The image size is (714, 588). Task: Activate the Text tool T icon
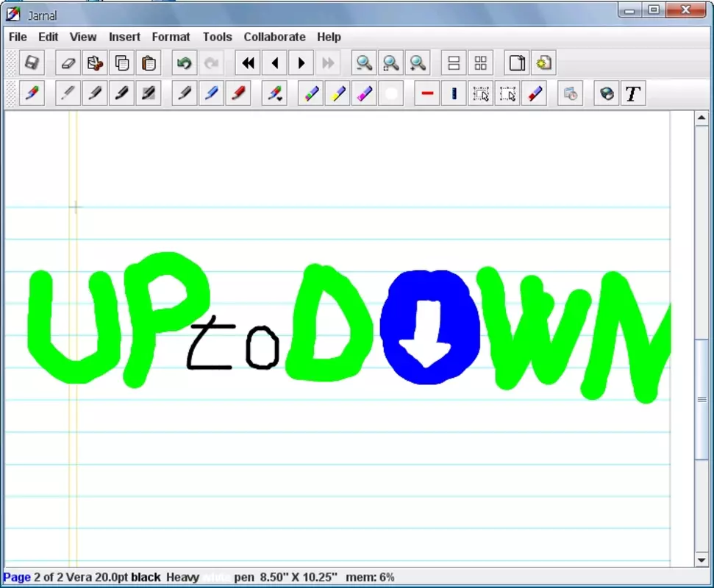(x=633, y=94)
